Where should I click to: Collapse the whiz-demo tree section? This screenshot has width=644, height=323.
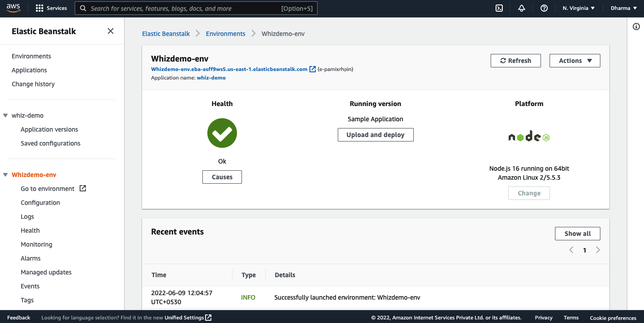pyautogui.click(x=5, y=115)
